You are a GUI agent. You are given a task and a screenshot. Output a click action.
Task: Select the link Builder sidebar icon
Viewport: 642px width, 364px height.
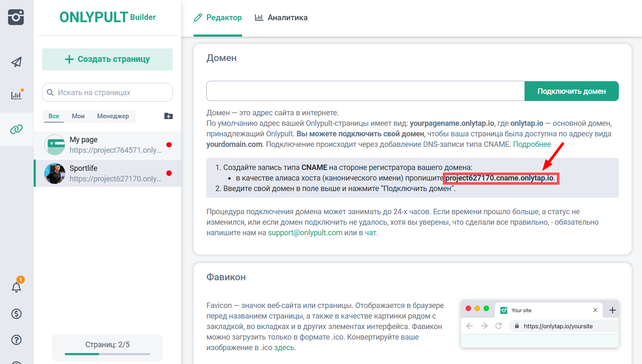click(16, 129)
